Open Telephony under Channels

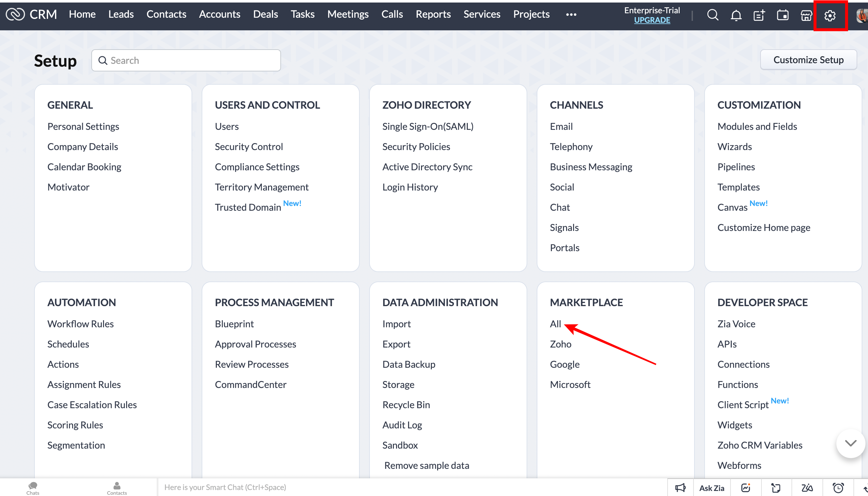571,147
